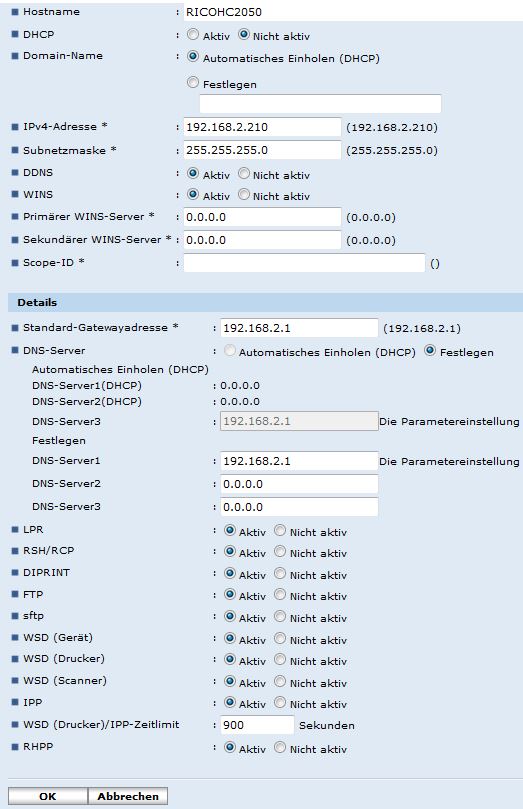Set WSD (Drucker) to Nicht aktiv
This screenshot has width=523, height=809.
click(280, 659)
